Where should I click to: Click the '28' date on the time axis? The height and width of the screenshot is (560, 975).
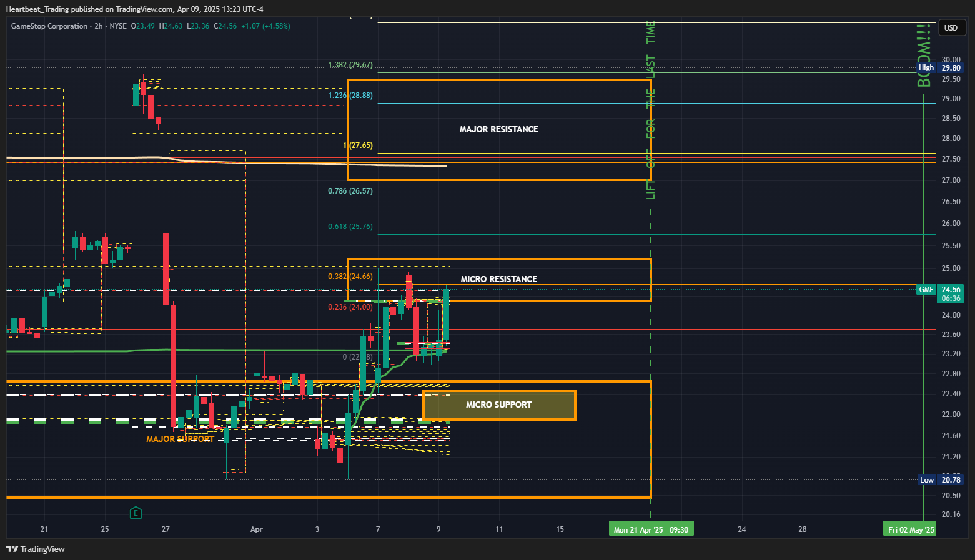[803, 529]
